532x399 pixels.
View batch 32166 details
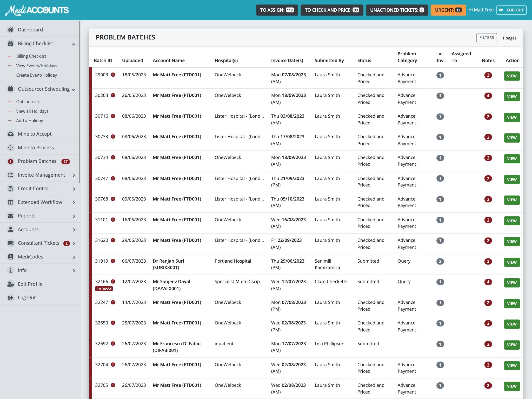[x=511, y=283]
